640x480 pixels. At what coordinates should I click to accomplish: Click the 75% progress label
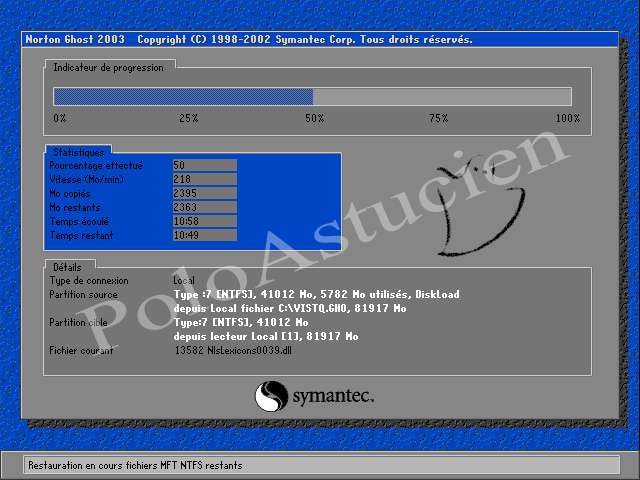click(439, 118)
